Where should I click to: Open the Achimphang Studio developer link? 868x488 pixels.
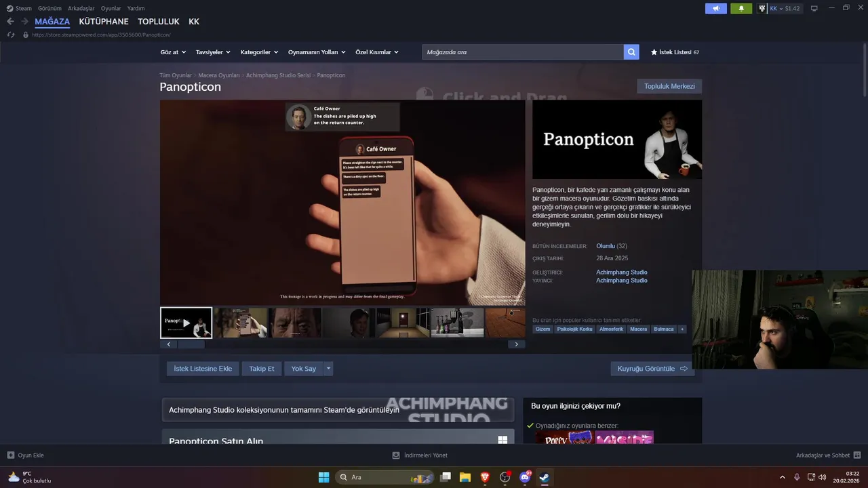622,272
